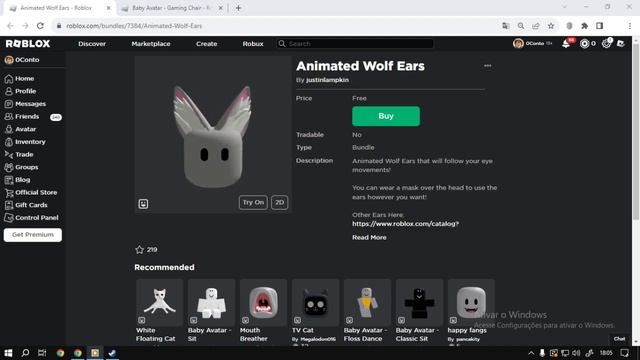Open creator justinlampkin's profile link
The image size is (640, 360).
[x=327, y=80]
